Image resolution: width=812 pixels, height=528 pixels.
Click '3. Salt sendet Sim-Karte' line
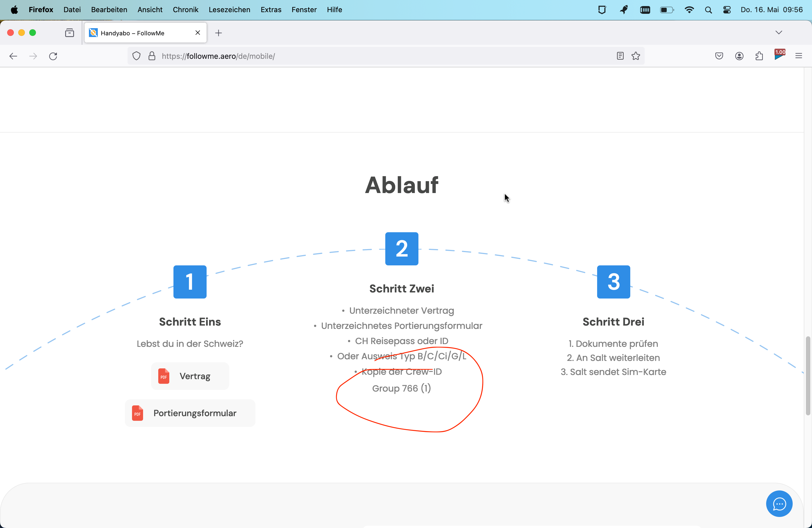[x=613, y=372]
